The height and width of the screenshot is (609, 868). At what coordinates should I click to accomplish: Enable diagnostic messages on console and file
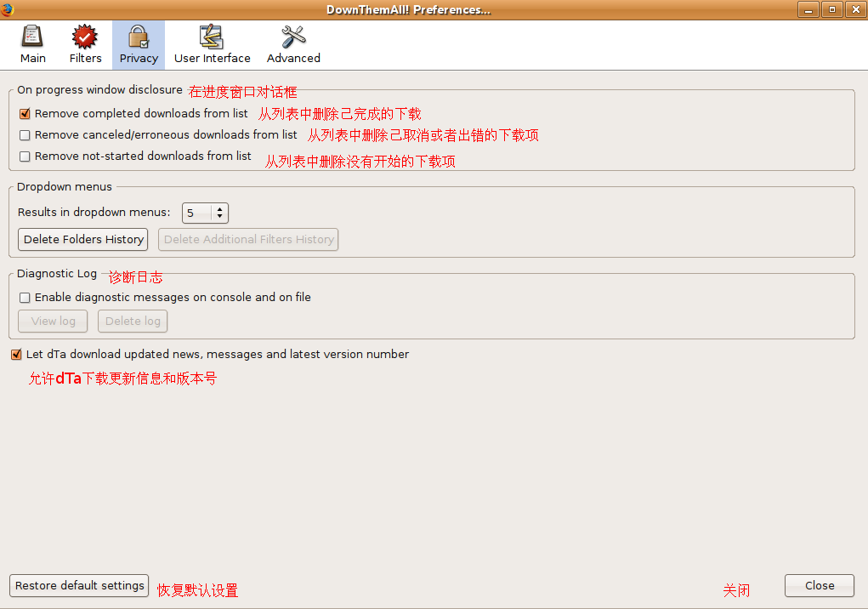click(25, 298)
